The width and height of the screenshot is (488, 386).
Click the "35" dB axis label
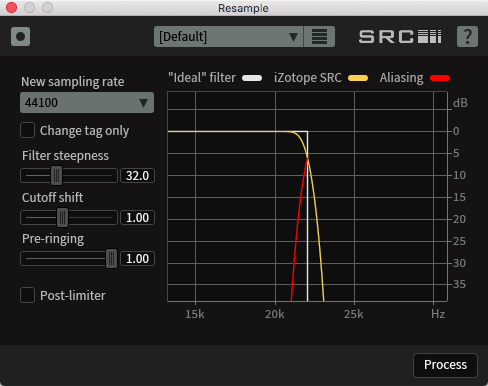pyautogui.click(x=459, y=284)
